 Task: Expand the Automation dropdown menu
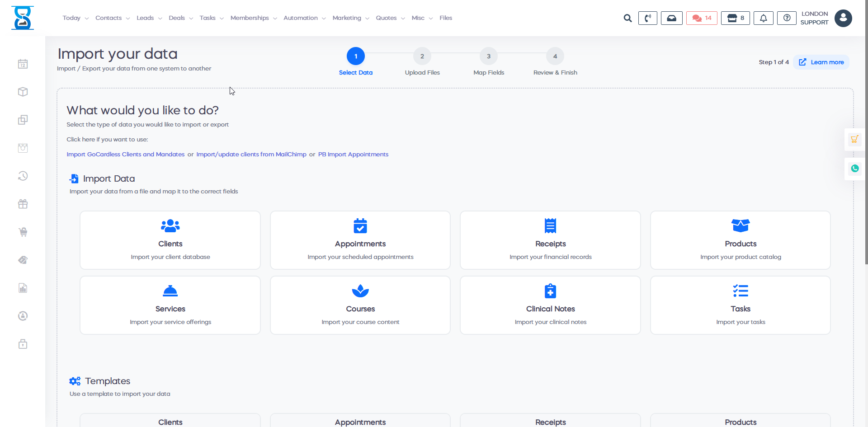pos(304,18)
